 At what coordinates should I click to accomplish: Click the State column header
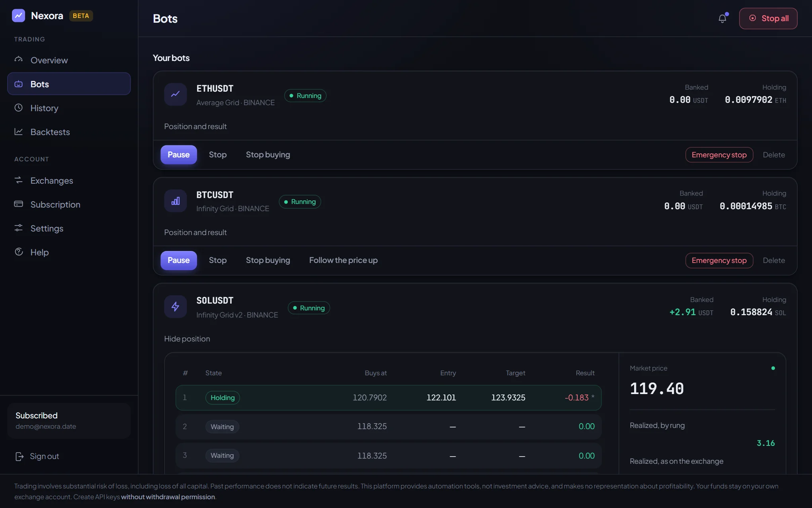(213, 373)
